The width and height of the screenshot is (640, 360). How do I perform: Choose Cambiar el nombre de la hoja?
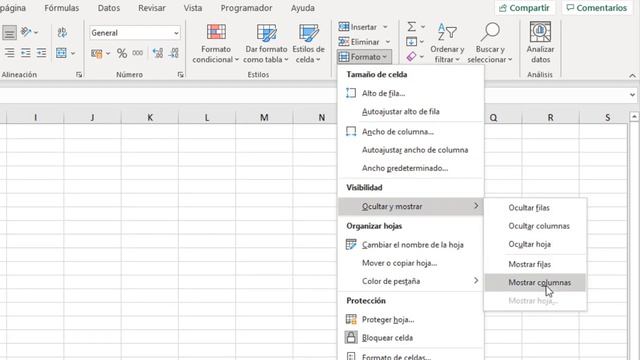click(x=411, y=244)
